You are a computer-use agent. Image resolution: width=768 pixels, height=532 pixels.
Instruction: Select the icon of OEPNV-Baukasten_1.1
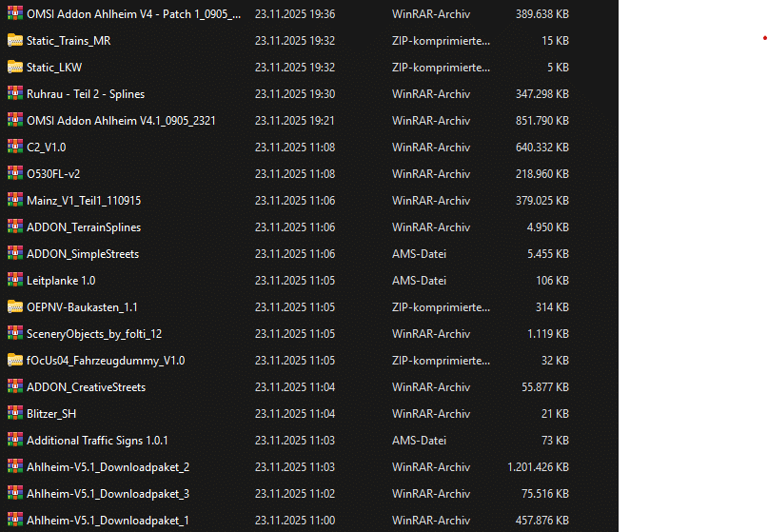click(x=14, y=306)
